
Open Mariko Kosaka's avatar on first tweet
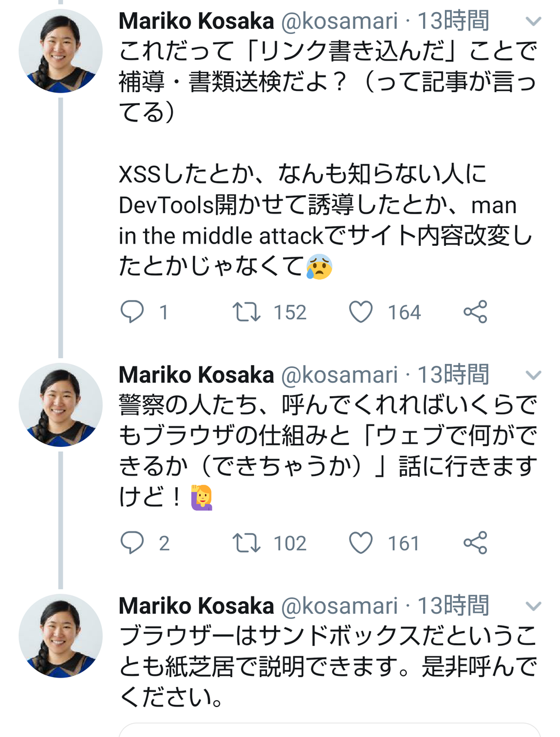(60, 51)
